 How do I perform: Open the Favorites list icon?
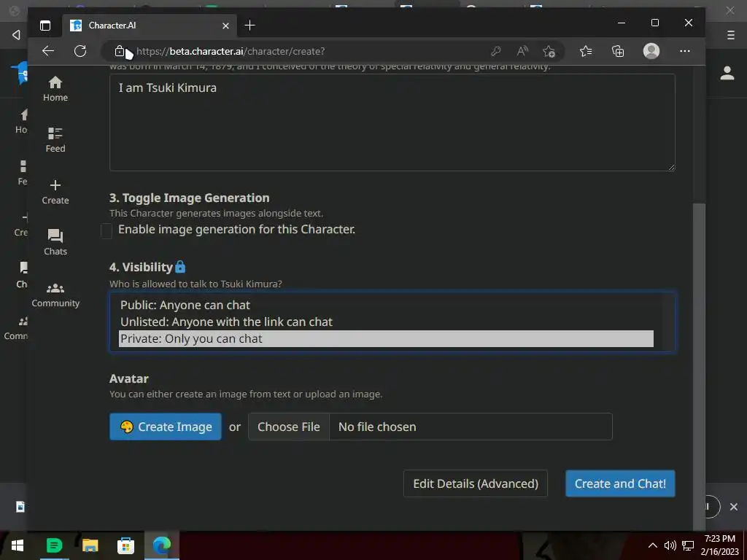pyautogui.click(x=586, y=51)
